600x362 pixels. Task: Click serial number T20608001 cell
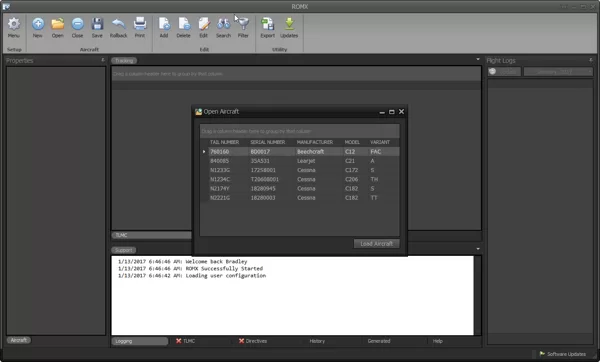tap(264, 179)
